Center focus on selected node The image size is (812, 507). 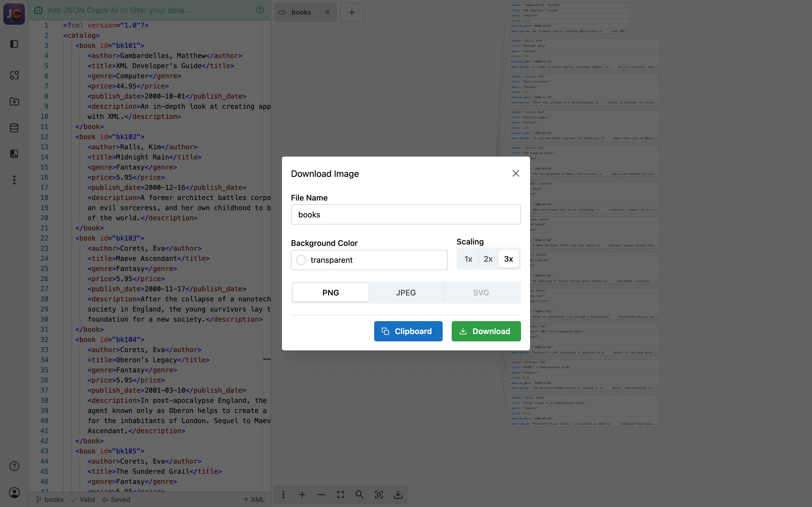379,495
